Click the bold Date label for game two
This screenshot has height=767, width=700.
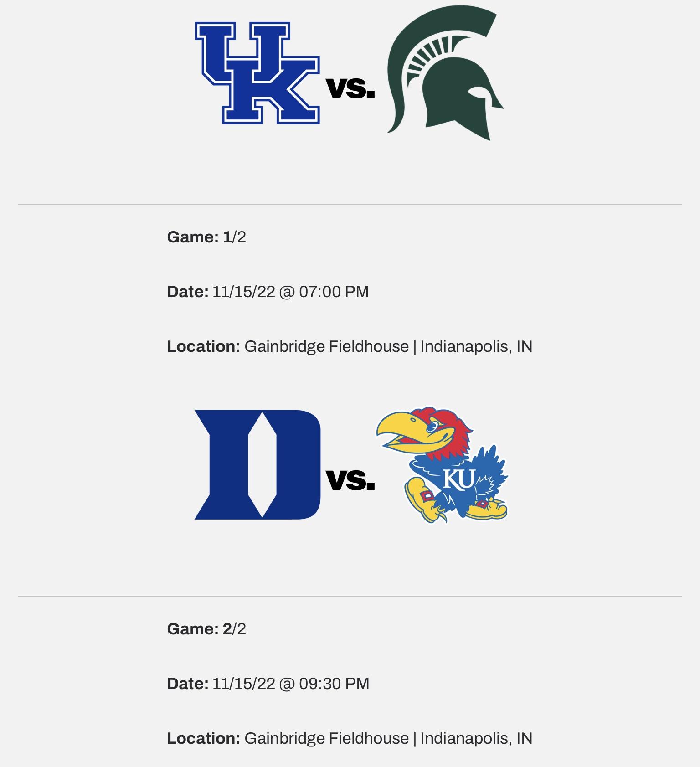click(x=188, y=684)
